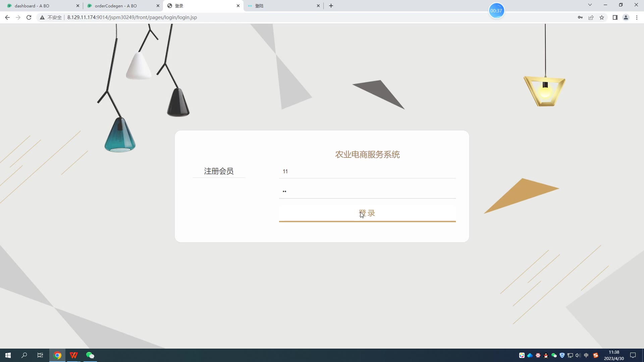Image resolution: width=644 pixels, height=362 pixels.
Task: Open the volume control tray icon
Action: point(578,355)
